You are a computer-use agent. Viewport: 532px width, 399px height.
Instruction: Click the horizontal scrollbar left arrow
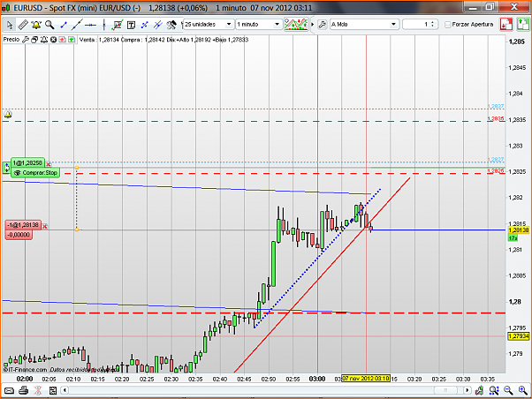click(x=65, y=390)
